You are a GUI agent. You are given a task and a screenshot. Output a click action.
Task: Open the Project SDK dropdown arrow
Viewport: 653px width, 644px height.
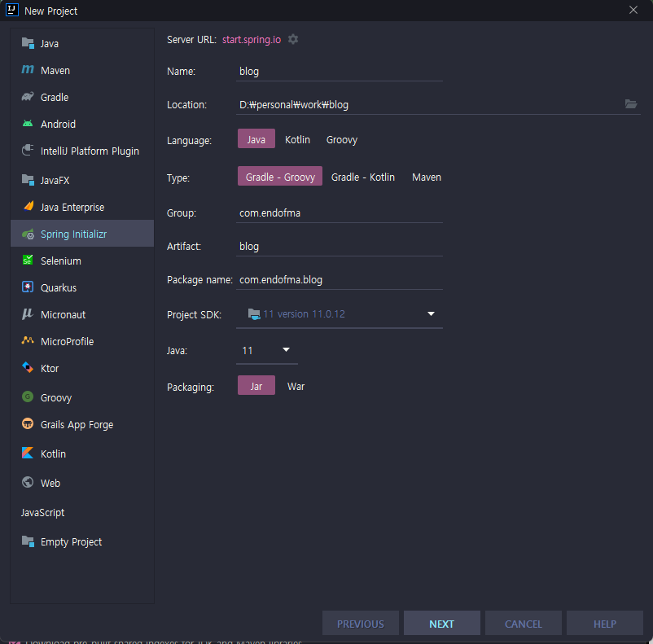[431, 313]
